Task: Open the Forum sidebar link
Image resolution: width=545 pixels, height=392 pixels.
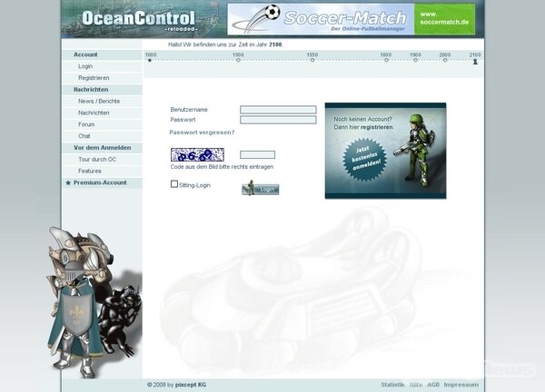Action: click(86, 124)
